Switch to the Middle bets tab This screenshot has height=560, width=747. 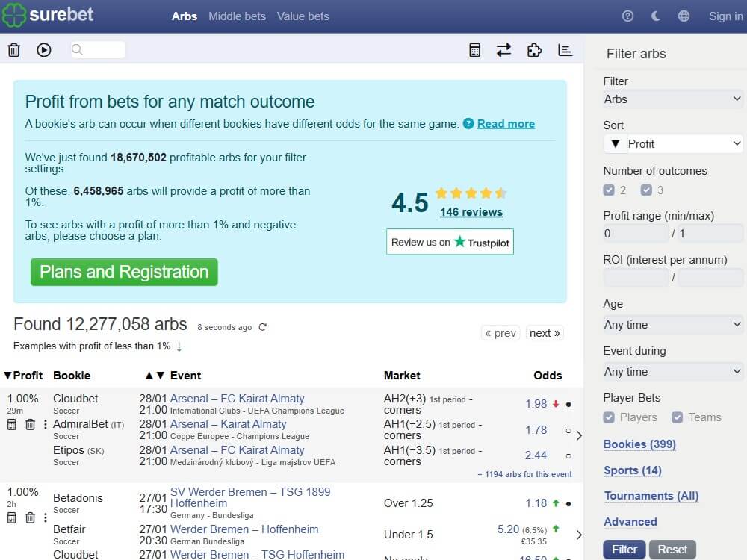click(238, 16)
